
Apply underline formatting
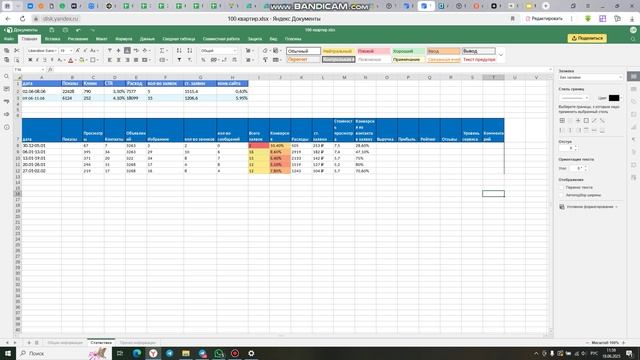click(x=44, y=60)
